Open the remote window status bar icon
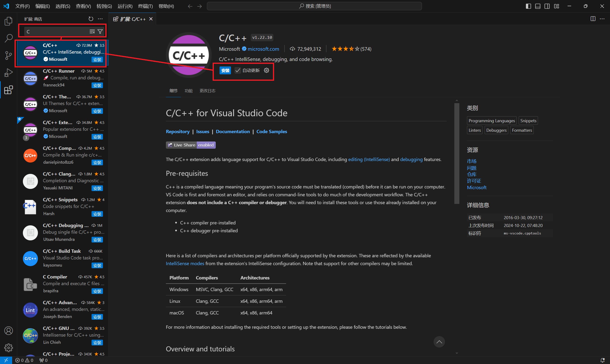The image size is (610, 364). (x=6, y=360)
